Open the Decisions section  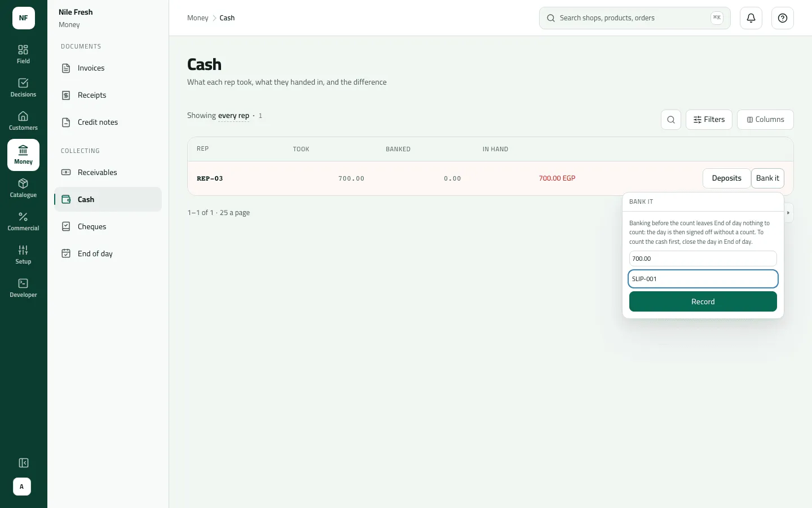tap(23, 88)
